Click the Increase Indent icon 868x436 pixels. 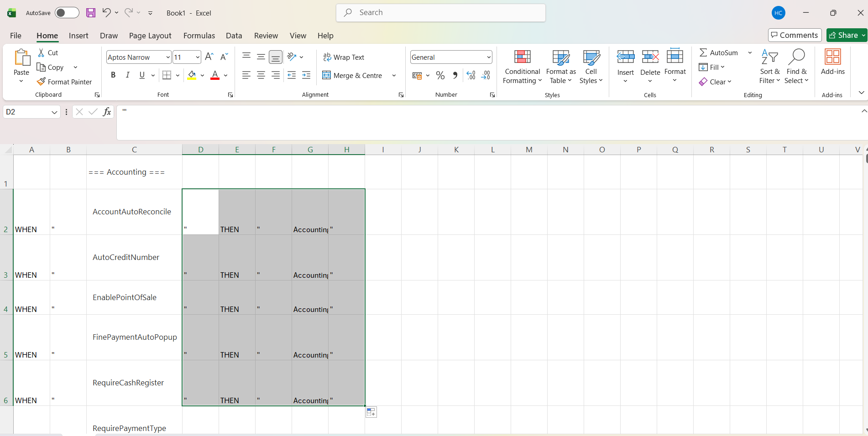pyautogui.click(x=306, y=75)
